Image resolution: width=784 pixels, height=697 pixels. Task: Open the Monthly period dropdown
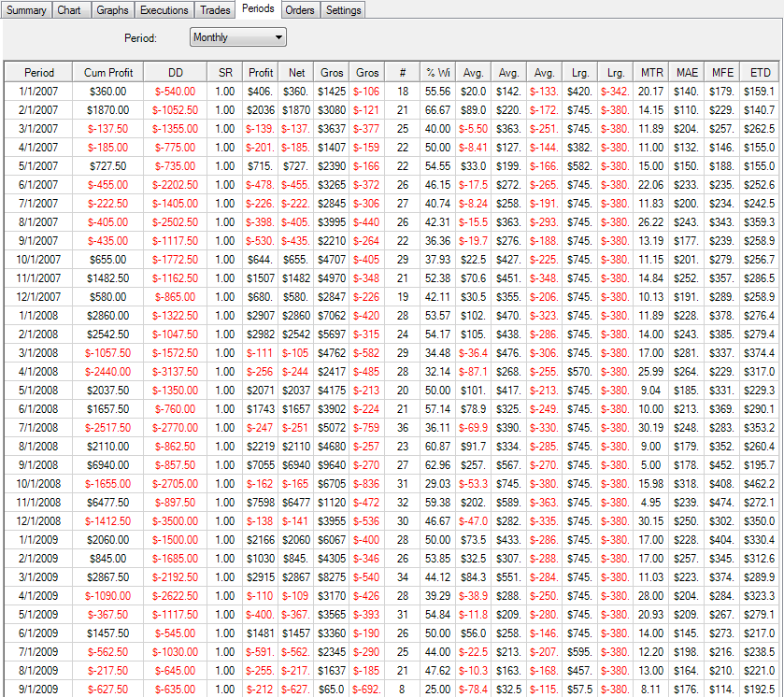tap(238, 37)
